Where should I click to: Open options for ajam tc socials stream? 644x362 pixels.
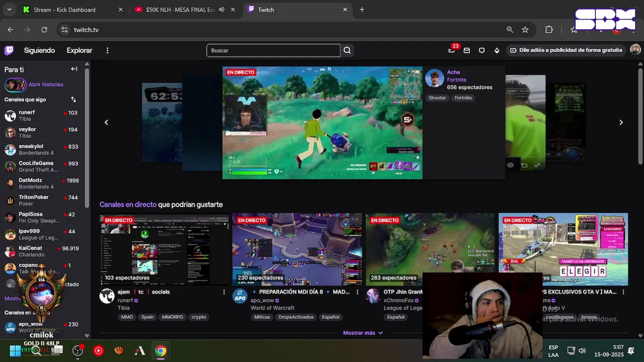coord(224,292)
